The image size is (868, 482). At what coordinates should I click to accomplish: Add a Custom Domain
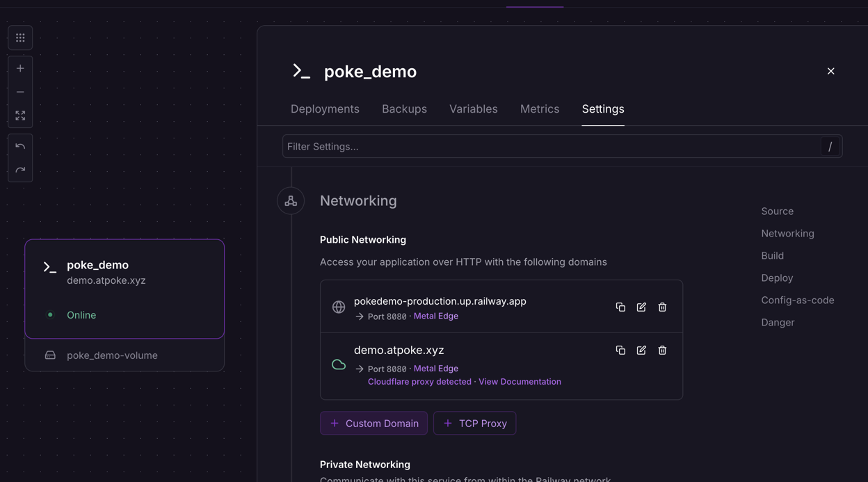click(x=373, y=423)
